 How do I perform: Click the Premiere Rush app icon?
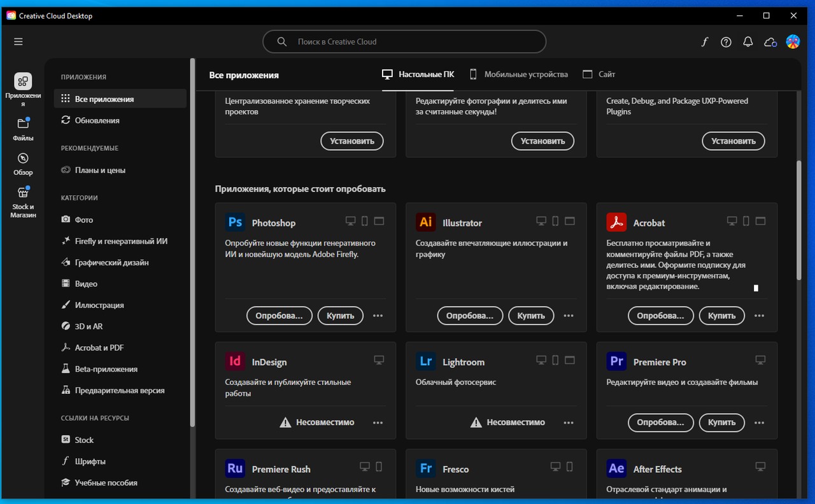(x=235, y=468)
